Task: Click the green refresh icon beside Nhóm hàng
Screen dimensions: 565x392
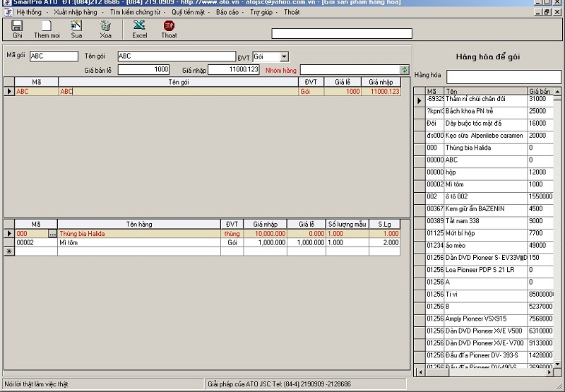Action: (405, 69)
